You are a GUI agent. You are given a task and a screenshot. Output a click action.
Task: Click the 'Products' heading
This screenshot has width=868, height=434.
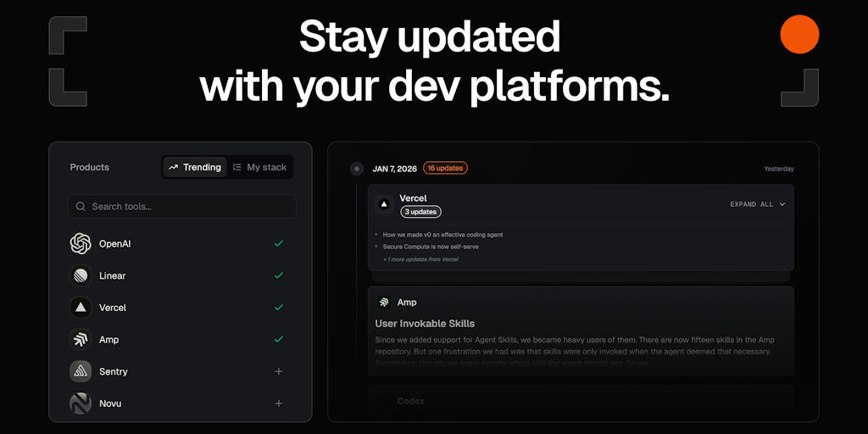pos(90,167)
